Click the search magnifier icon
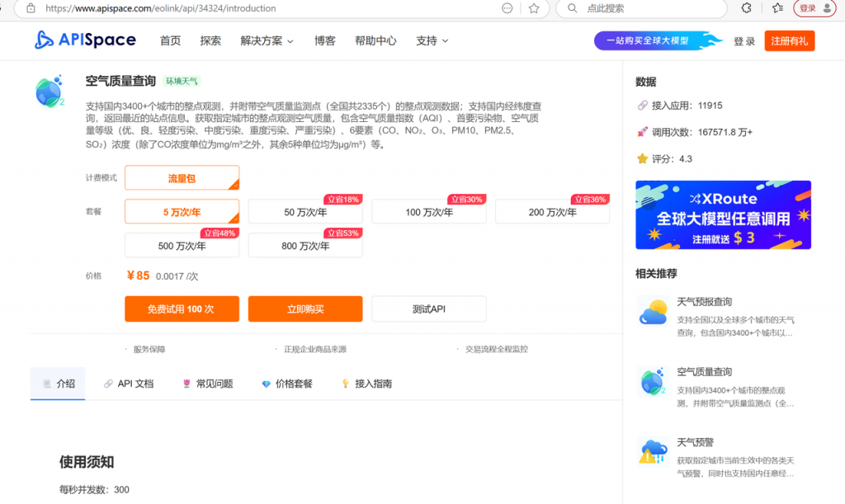The image size is (845, 504). coord(573,8)
